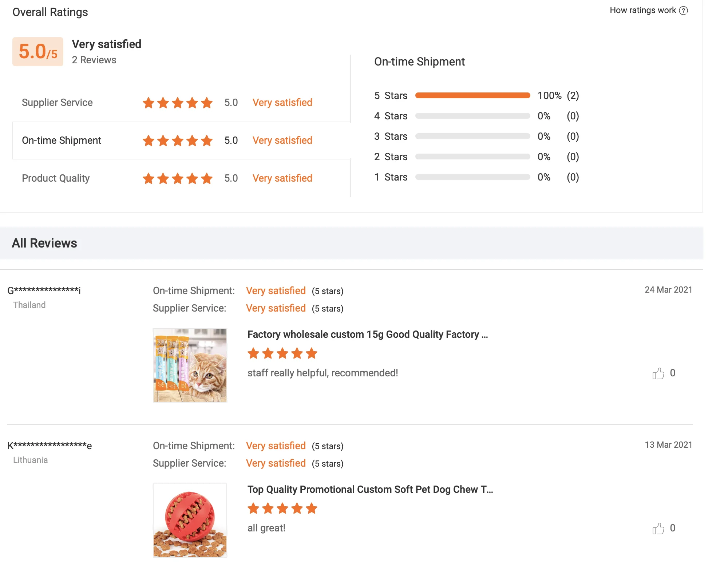Click the stars under cat treat review
Viewport: 728px width, 570px height.
point(282,353)
